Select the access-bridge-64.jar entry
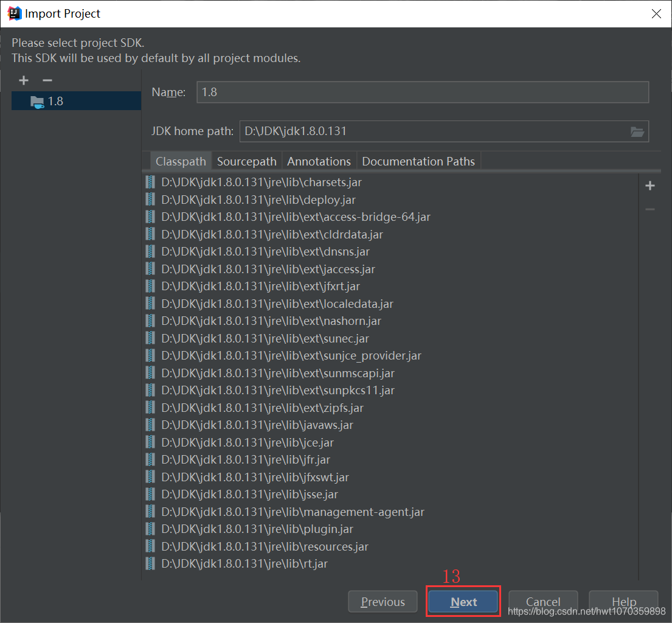This screenshot has width=672, height=623. [390, 217]
